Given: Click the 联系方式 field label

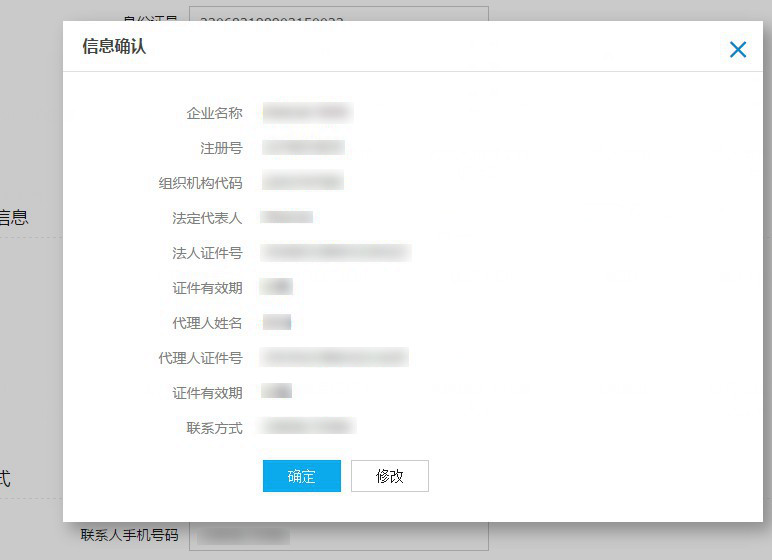Looking at the screenshot, I should point(214,428).
